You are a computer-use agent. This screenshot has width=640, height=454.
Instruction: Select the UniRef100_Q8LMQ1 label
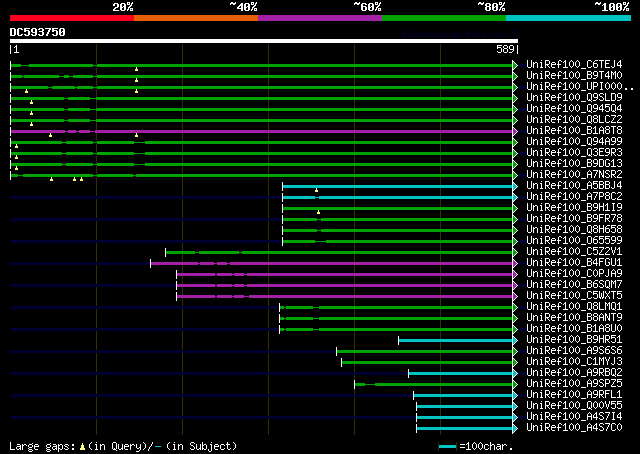[x=574, y=307]
